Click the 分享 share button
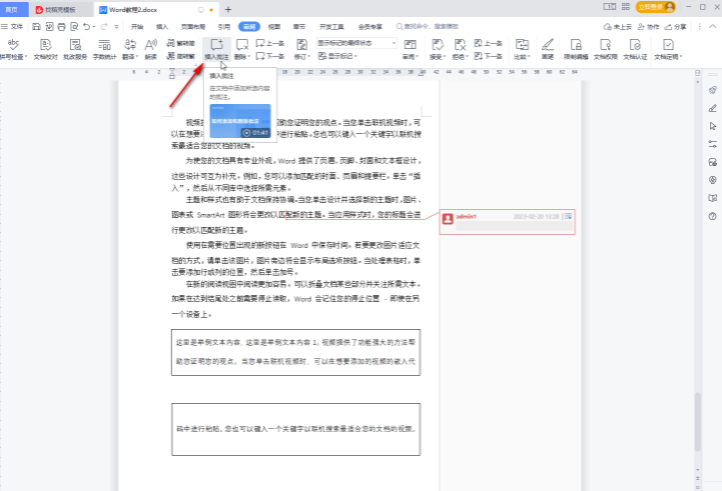This screenshot has height=491, width=722. point(676,26)
